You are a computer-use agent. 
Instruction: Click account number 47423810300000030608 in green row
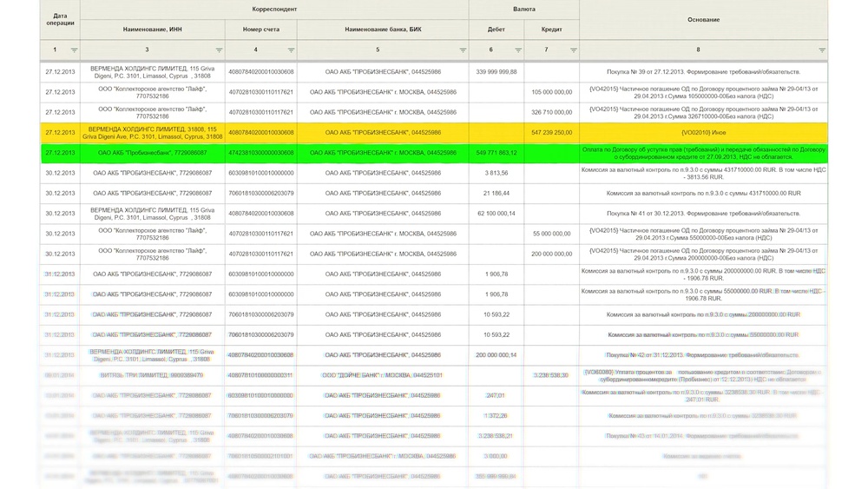[260, 153]
